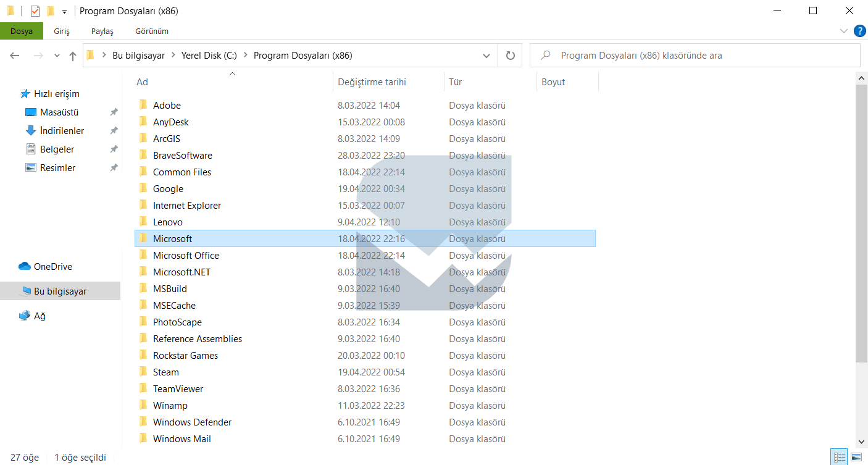This screenshot has width=868, height=465.
Task: Click the vertical scrollbar down arrow
Action: 862,441
